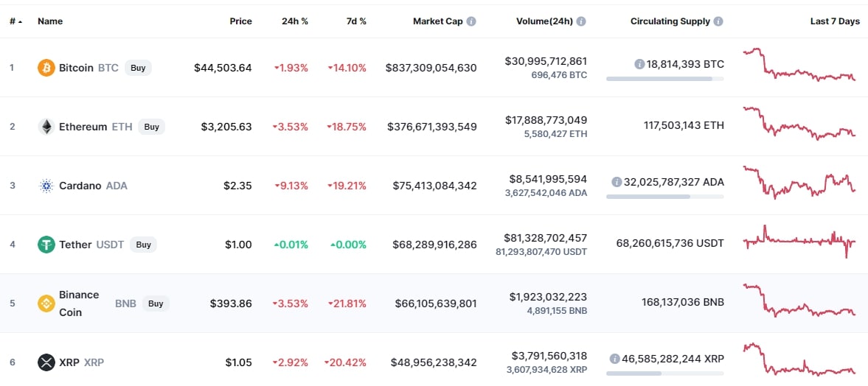The image size is (868, 386).
Task: Click Bitcoin price $44,503.64
Action: click(x=223, y=68)
